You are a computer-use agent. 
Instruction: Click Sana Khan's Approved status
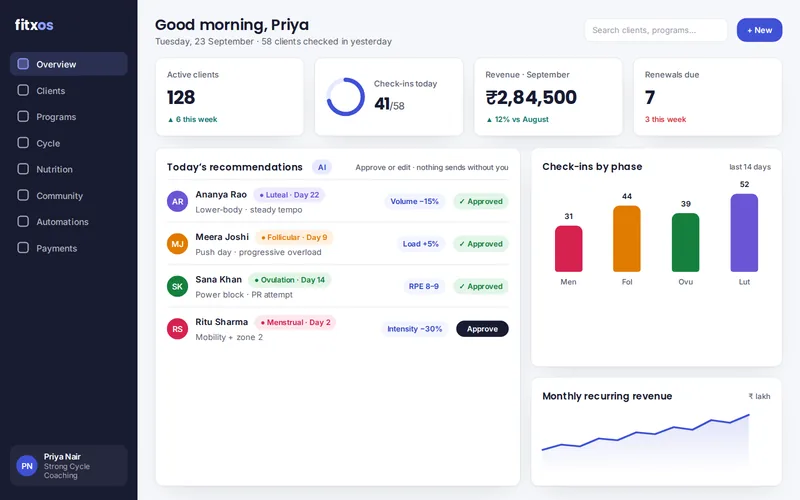481,286
